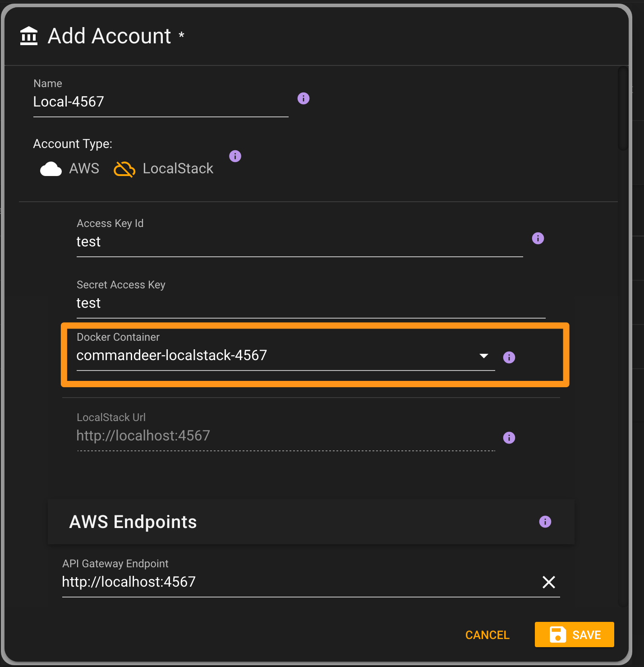
Task: Click the dialog's vertical scrollbar
Action: pyautogui.click(x=623, y=108)
